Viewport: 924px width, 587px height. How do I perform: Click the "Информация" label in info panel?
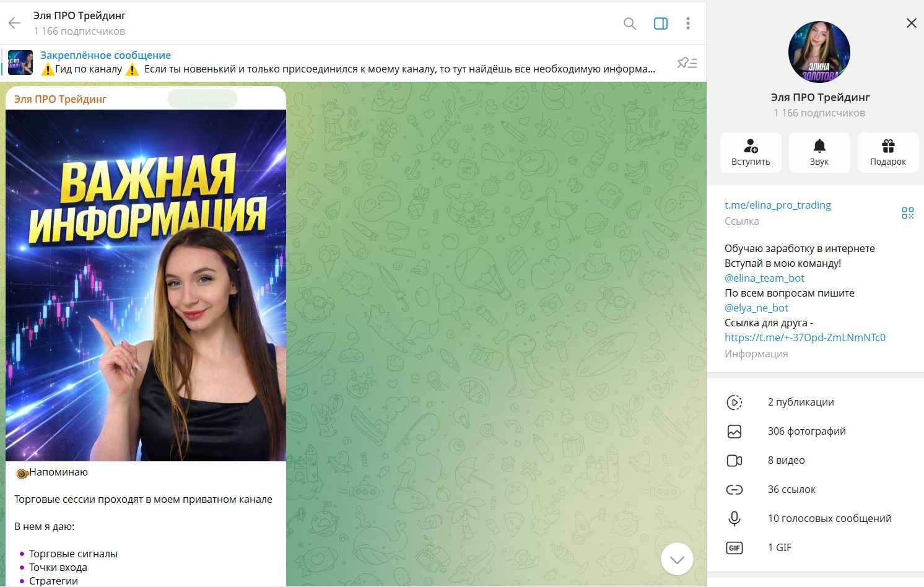pos(756,354)
